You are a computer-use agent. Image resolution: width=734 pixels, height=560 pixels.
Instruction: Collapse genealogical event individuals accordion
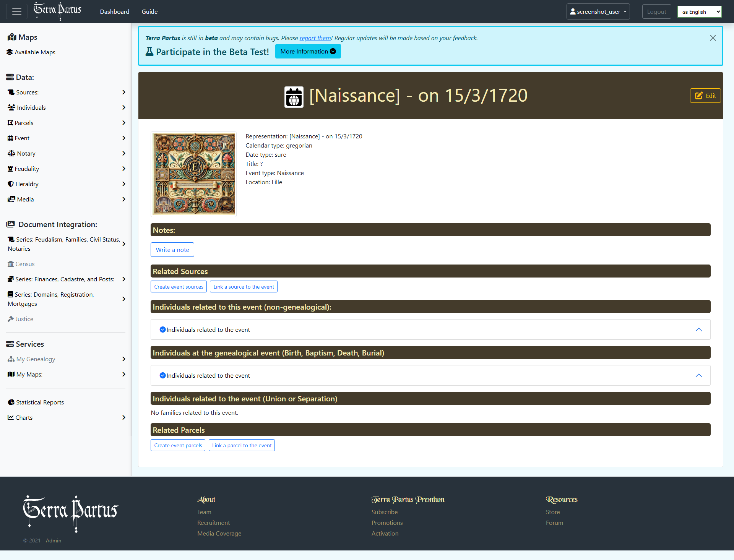pyautogui.click(x=698, y=375)
